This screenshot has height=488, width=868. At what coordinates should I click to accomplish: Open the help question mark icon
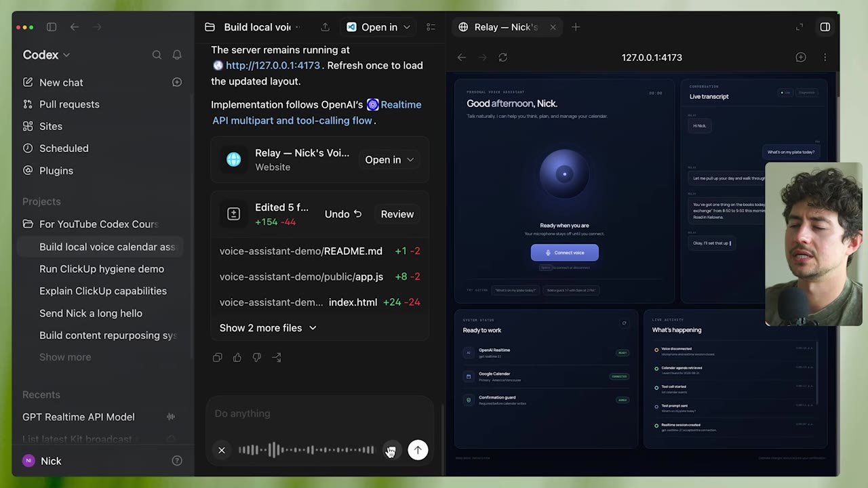[x=177, y=461]
